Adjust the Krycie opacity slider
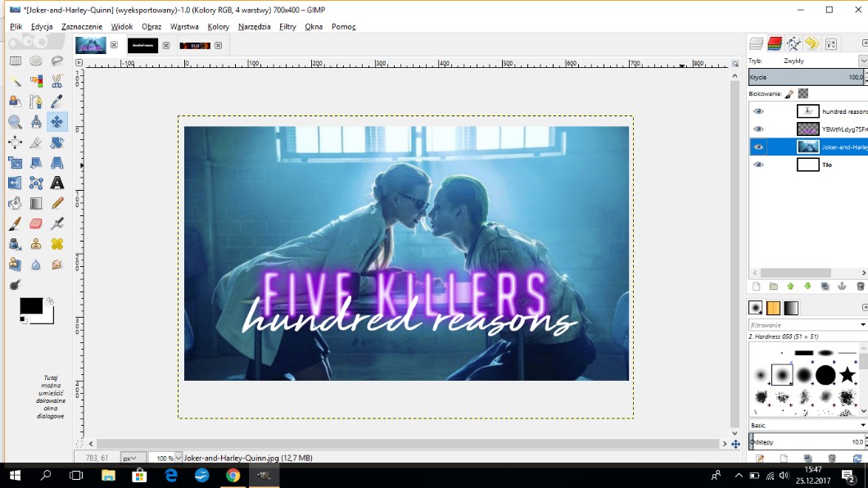Screen dimensions: 868x488 pos(807,77)
